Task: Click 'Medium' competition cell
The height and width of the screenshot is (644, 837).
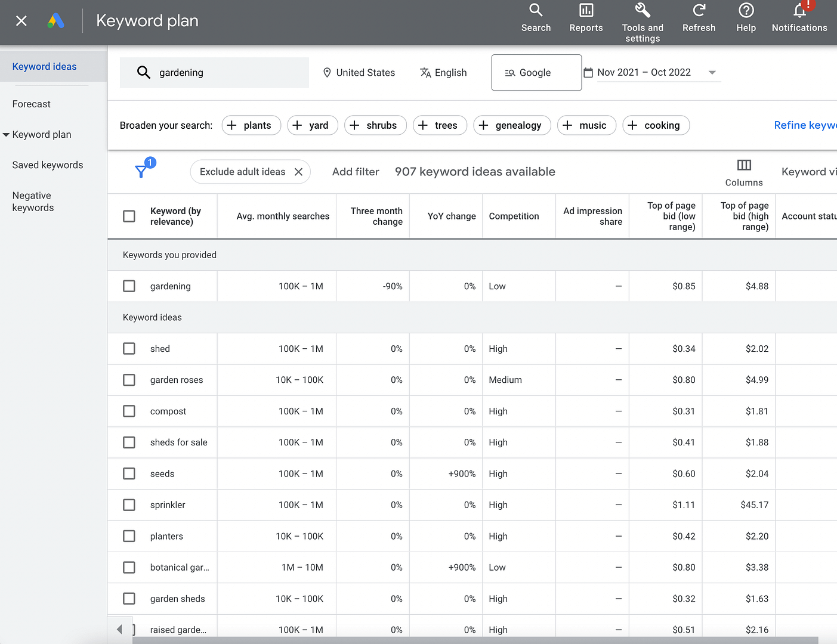Action: click(505, 380)
